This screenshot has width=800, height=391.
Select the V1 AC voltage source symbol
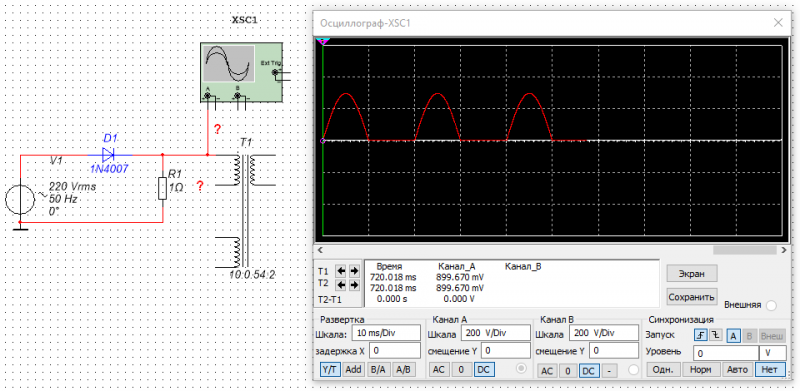(20, 199)
